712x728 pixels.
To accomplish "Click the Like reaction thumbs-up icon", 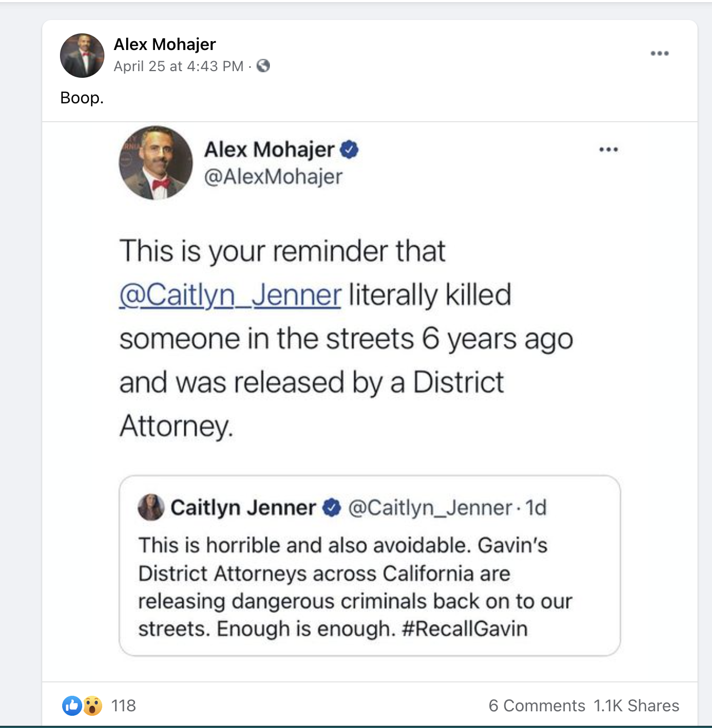I will (x=72, y=705).
